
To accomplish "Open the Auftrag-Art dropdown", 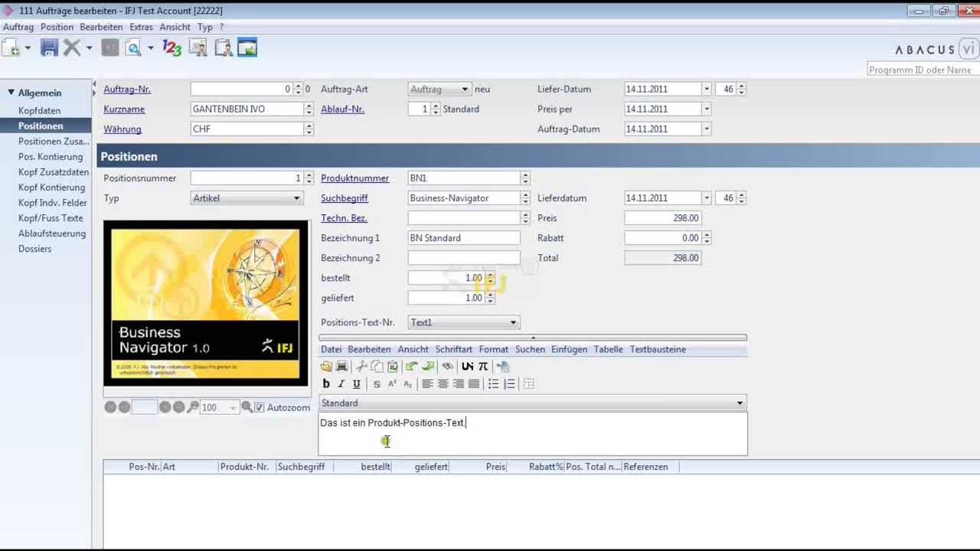I will tap(464, 90).
